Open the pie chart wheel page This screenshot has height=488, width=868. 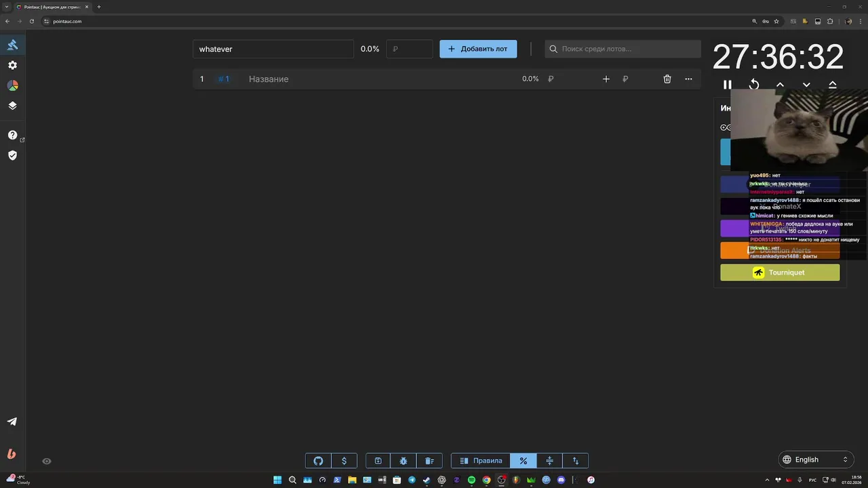[12, 85]
